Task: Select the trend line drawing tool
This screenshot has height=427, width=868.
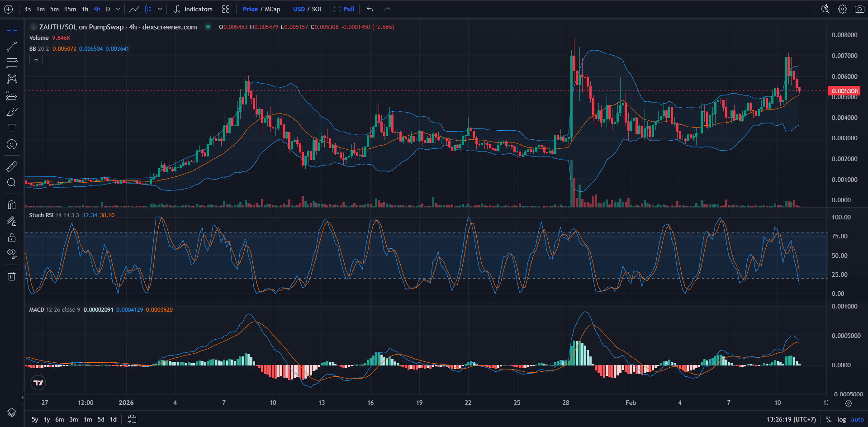Action: (11, 47)
